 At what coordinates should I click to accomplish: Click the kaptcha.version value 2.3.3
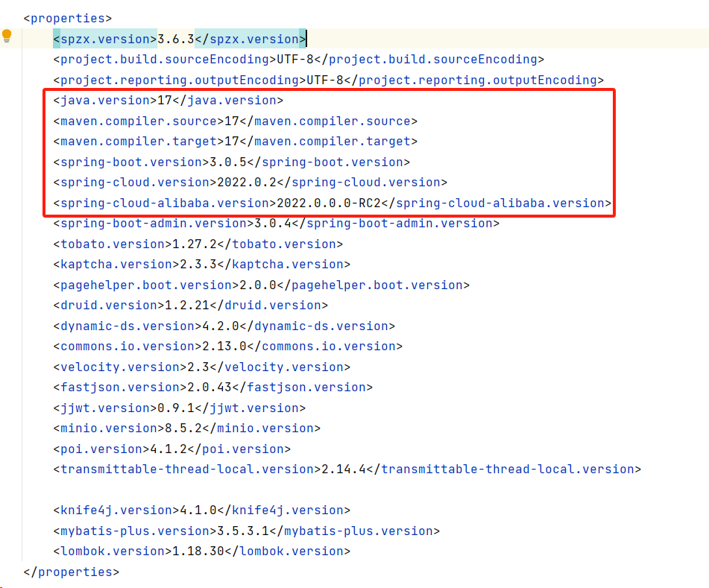pos(198,265)
